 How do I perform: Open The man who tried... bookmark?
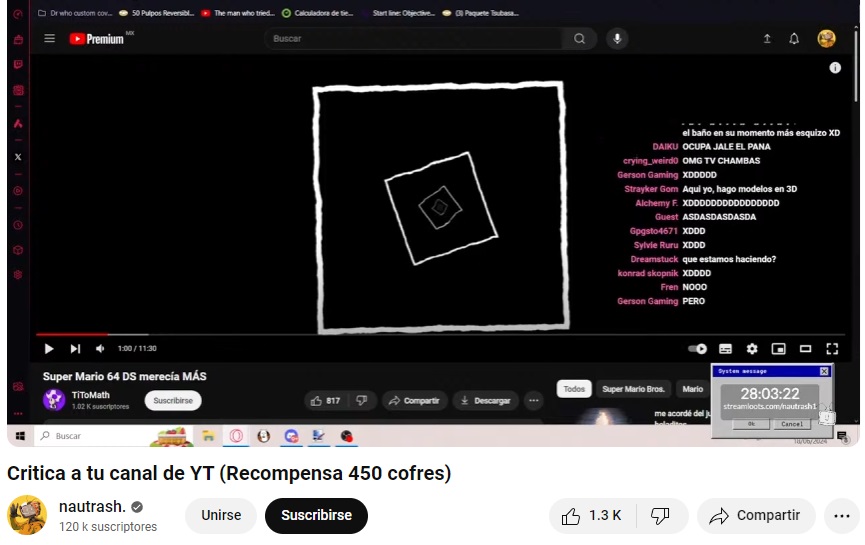238,13
